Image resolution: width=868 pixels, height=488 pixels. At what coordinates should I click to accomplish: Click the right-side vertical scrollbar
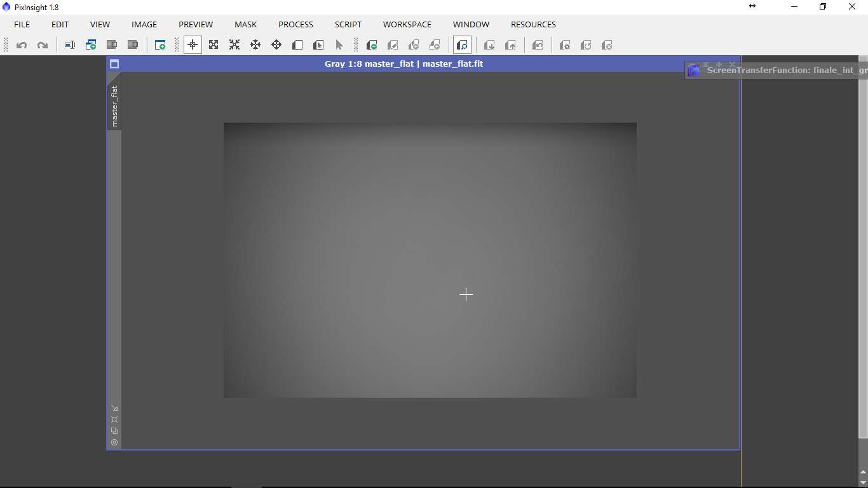(x=862, y=254)
